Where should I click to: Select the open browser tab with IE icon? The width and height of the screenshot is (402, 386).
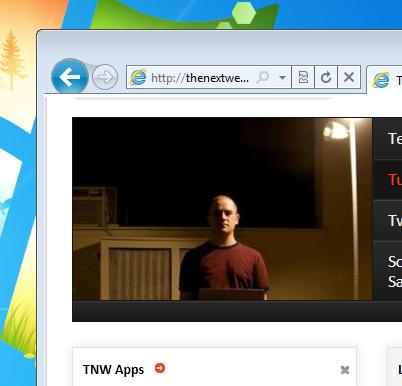(x=384, y=80)
